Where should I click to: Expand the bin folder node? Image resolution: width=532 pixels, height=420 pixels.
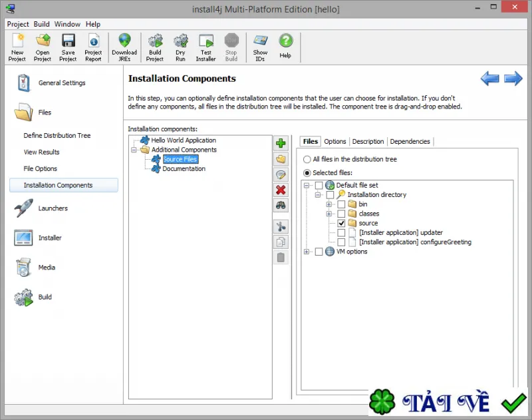coord(329,204)
